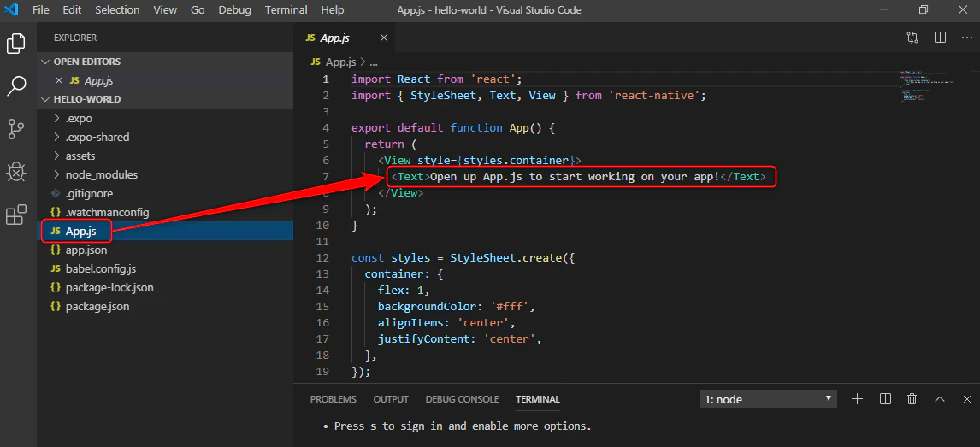980x447 pixels.
Task: Click the VS Code logo icon
Action: tap(10, 10)
